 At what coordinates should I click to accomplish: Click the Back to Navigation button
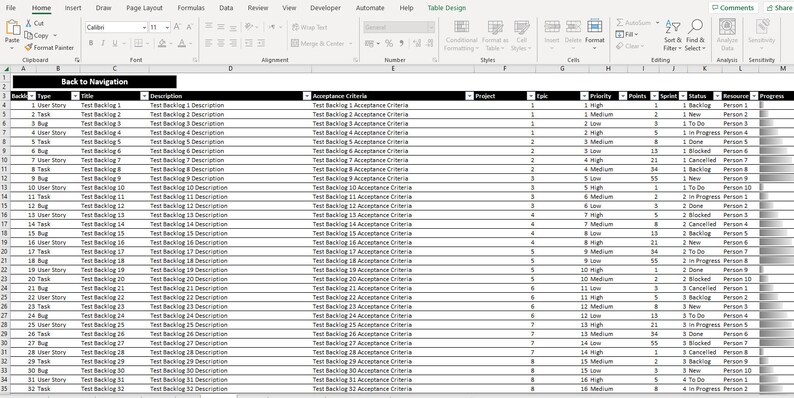tap(95, 82)
